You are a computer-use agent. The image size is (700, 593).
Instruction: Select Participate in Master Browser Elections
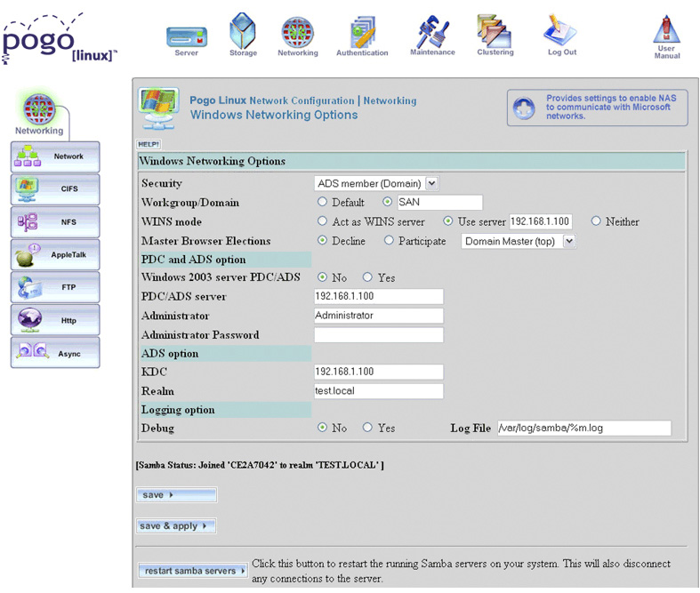point(389,240)
